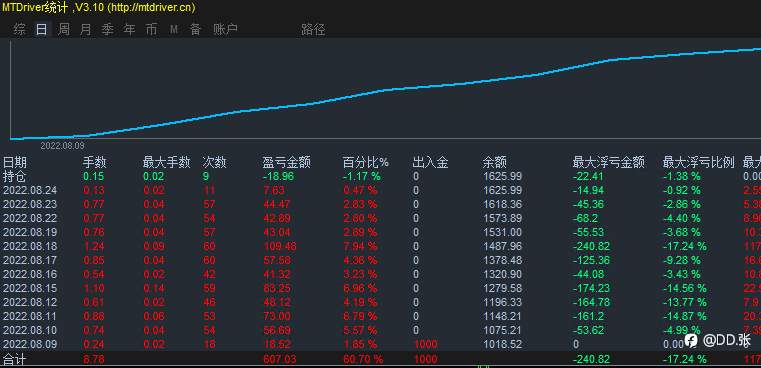
Task: Click the 109.48 profit value
Action: click(x=279, y=247)
